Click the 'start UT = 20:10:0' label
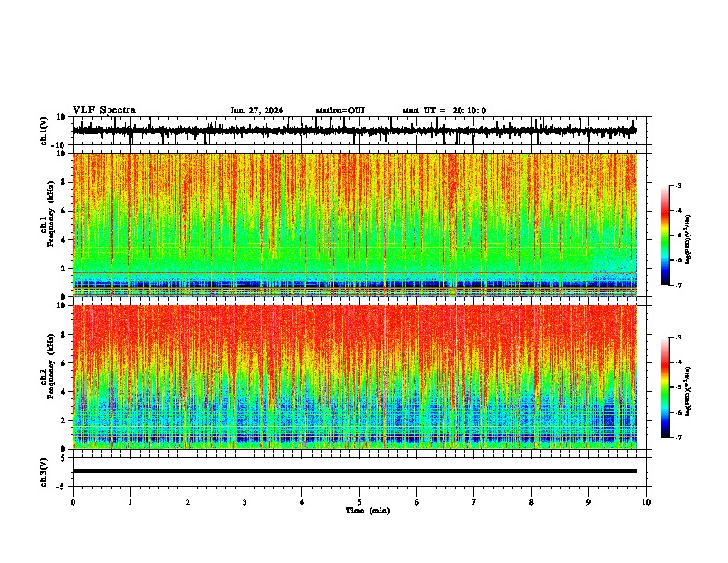 (444, 110)
